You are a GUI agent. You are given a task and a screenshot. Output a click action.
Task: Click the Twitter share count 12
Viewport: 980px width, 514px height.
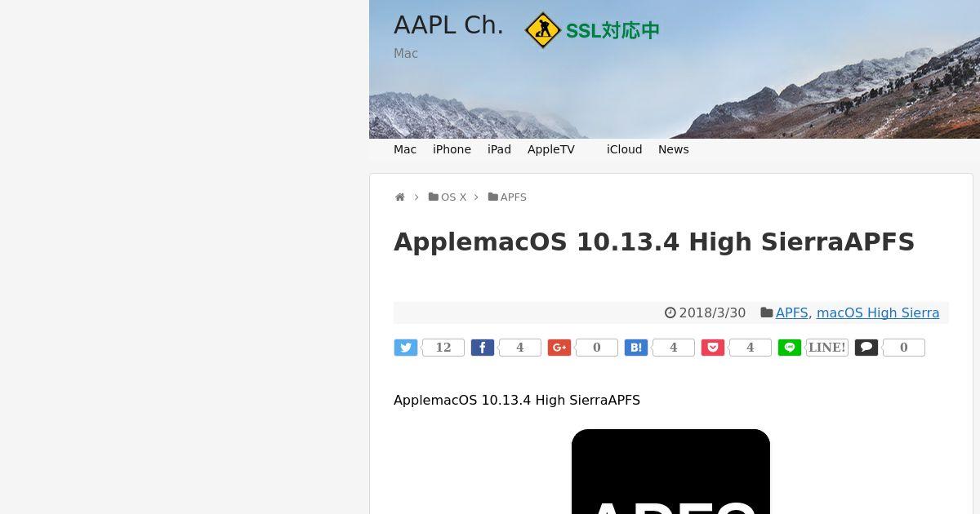click(443, 348)
